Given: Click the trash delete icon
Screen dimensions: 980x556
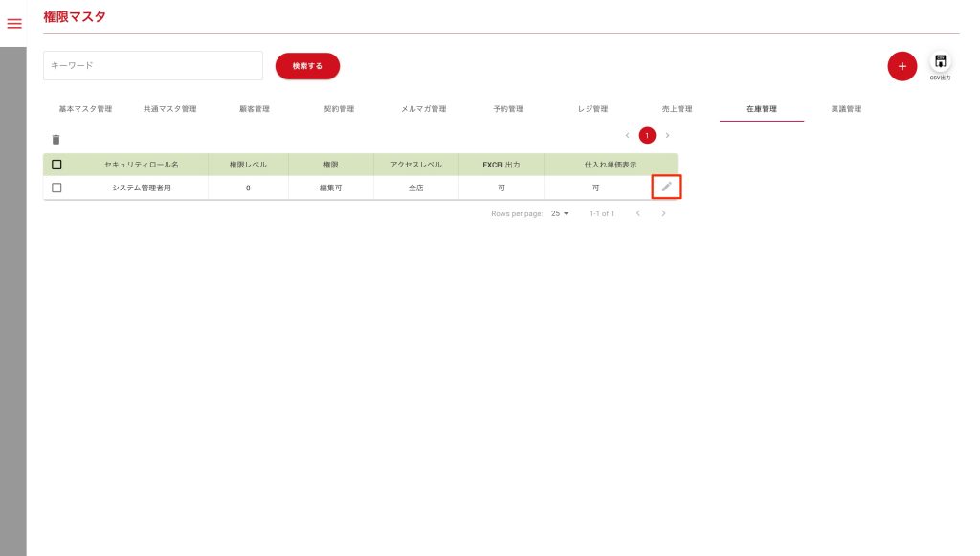Looking at the screenshot, I should [x=56, y=140].
